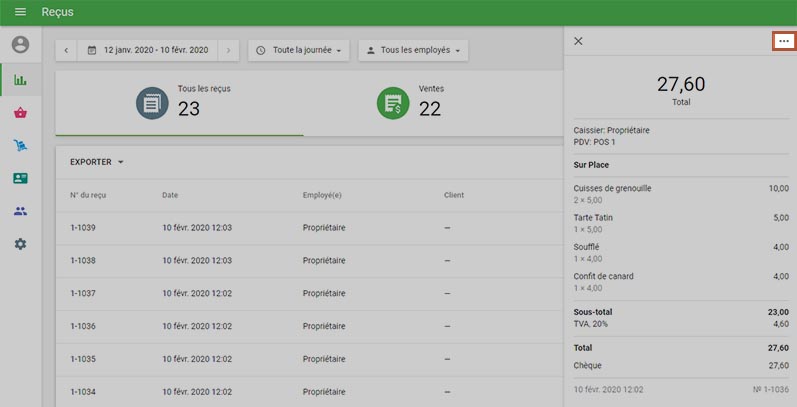Open the three-dot receipt options menu
The height and width of the screenshot is (407, 797).
(784, 41)
